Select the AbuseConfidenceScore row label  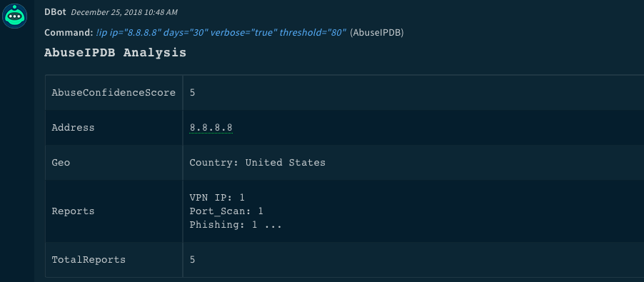[114, 93]
